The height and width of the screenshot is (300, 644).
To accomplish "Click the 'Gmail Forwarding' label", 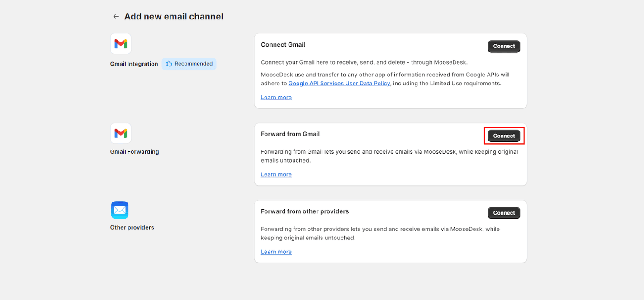I will tap(135, 152).
